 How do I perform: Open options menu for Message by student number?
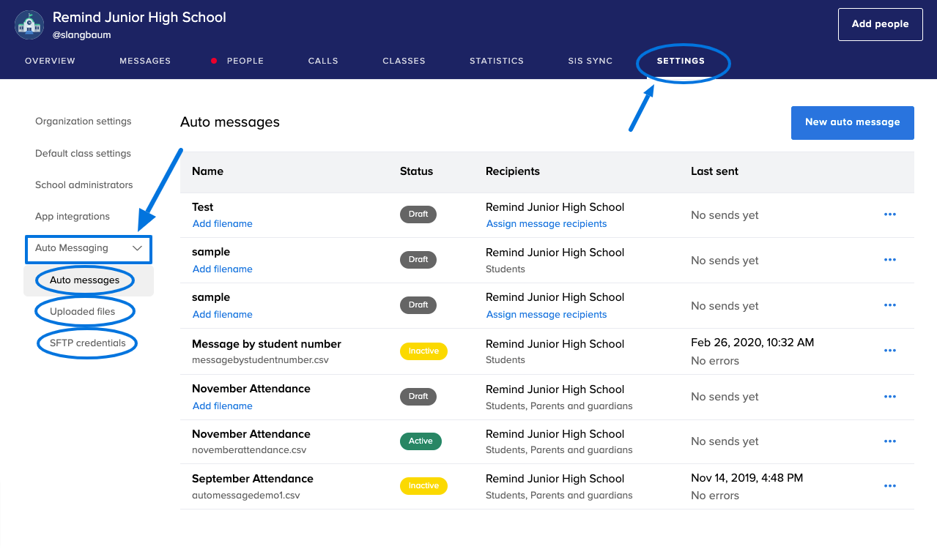[890, 351]
